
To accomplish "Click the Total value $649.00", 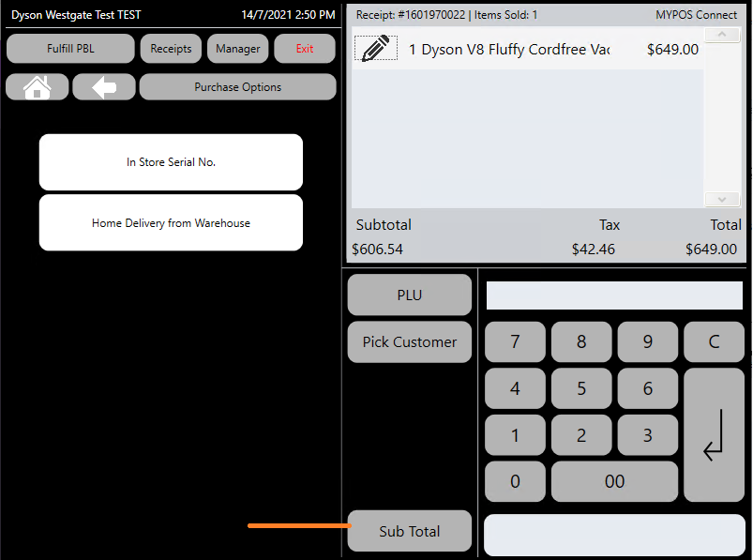I will (x=711, y=250).
